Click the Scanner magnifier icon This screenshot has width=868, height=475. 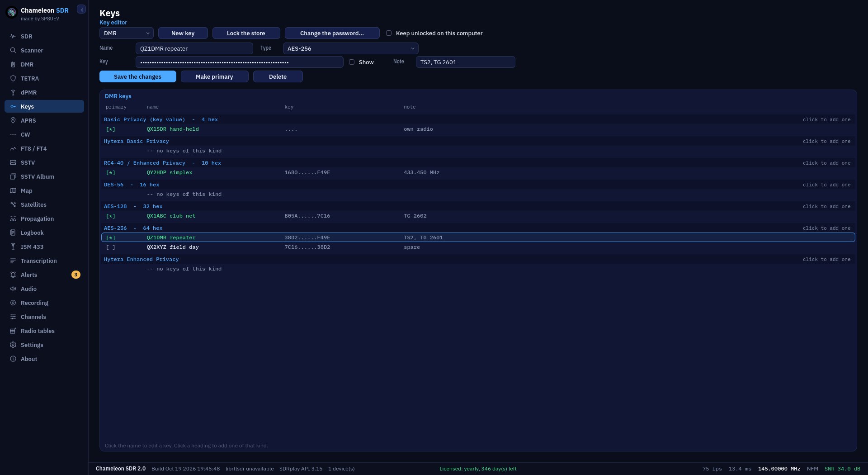tap(13, 50)
